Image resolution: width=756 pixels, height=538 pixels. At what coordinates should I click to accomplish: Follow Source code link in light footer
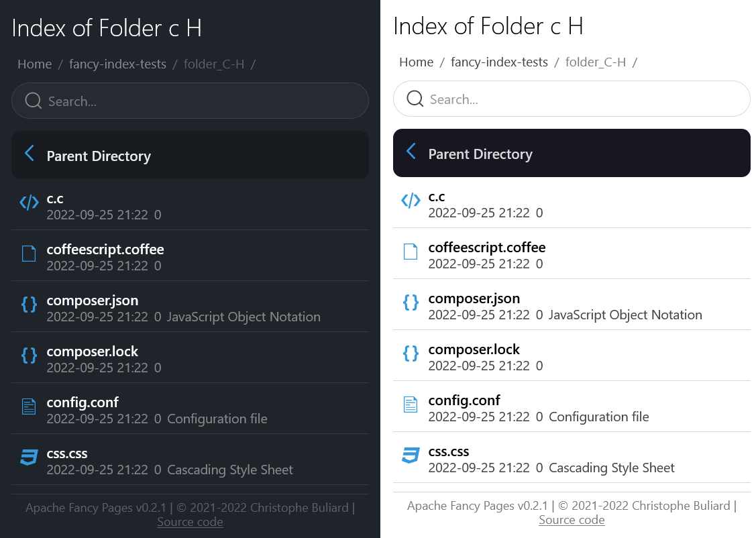tap(572, 520)
